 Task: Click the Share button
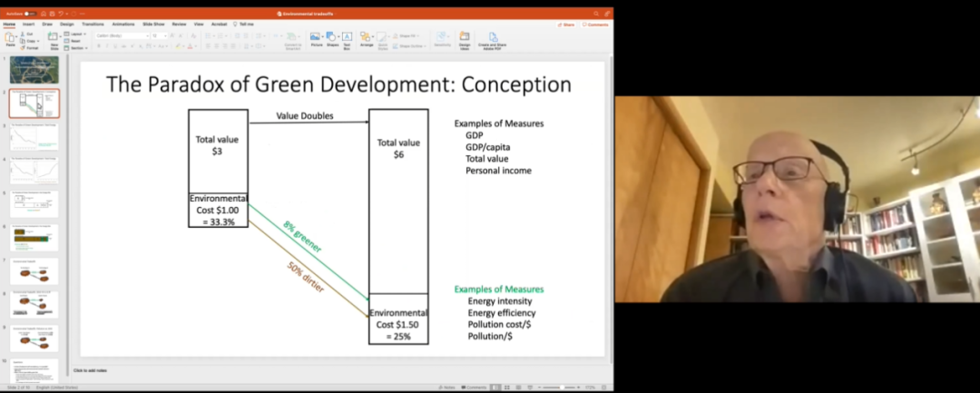[567, 25]
